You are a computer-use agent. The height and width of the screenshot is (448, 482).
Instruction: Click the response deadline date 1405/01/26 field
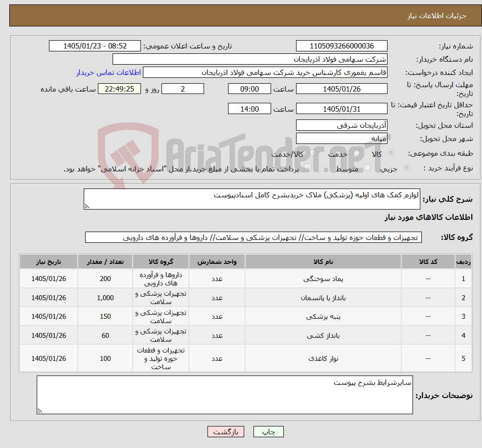click(x=342, y=89)
